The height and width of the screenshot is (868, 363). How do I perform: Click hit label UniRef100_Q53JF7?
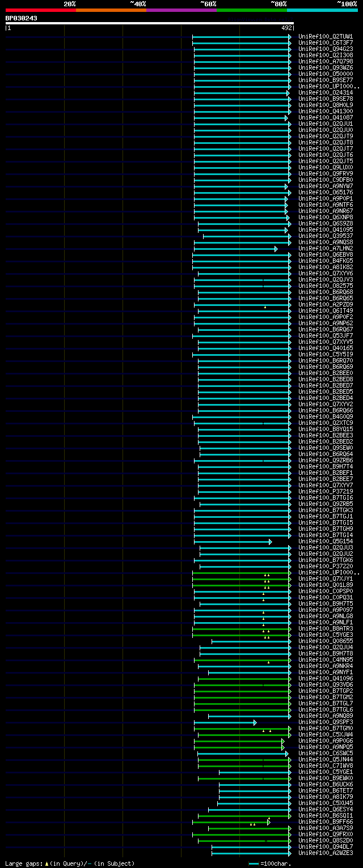point(326,335)
